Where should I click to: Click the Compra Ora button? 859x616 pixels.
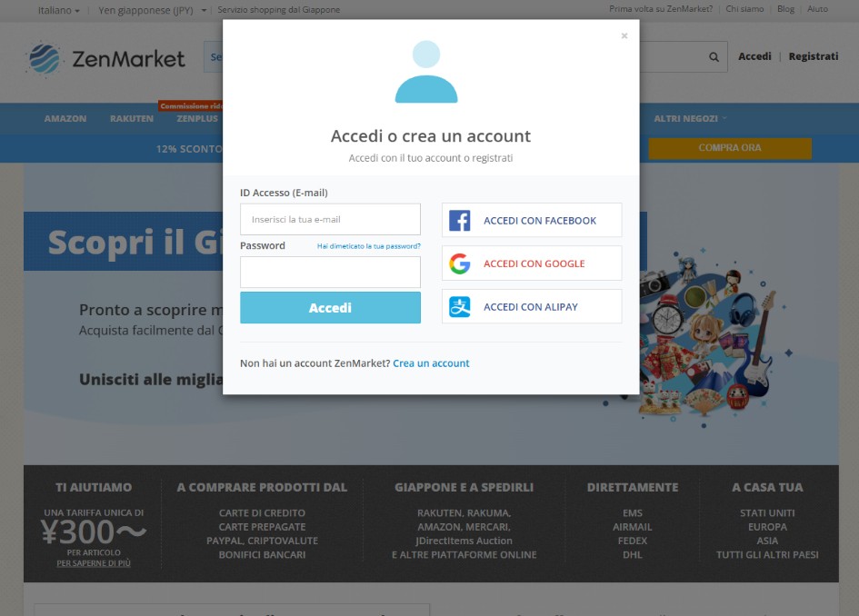(730, 148)
